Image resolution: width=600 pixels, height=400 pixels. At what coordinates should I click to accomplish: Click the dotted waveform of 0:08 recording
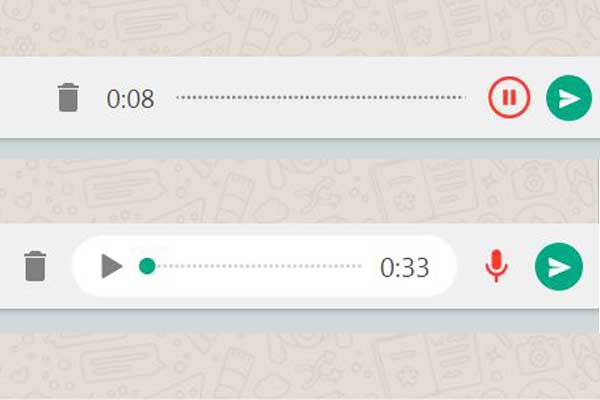tap(321, 97)
